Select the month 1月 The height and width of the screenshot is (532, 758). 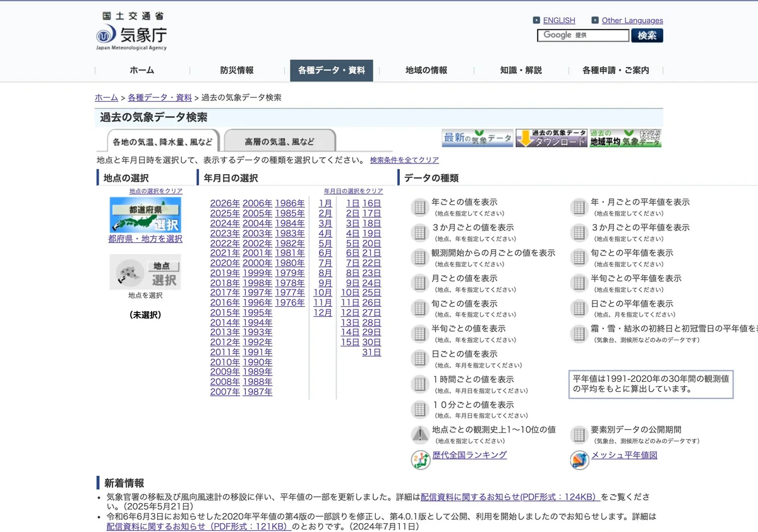[x=325, y=203]
